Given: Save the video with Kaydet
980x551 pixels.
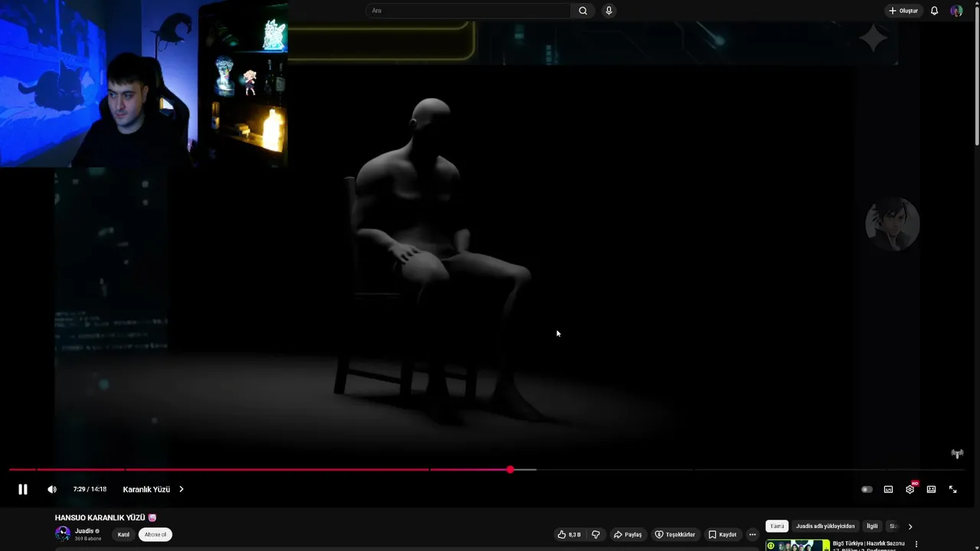Looking at the screenshot, I should click(x=723, y=534).
